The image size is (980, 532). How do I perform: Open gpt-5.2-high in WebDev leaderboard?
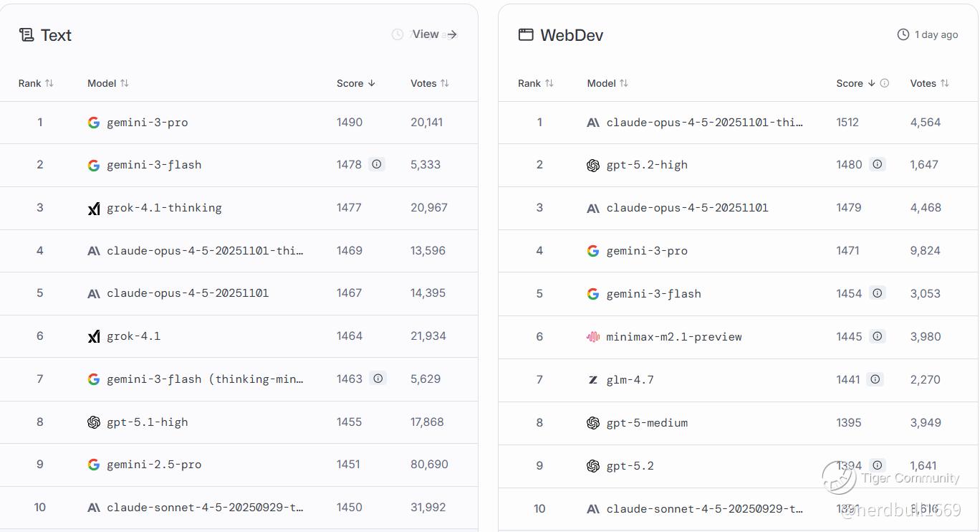click(x=646, y=165)
